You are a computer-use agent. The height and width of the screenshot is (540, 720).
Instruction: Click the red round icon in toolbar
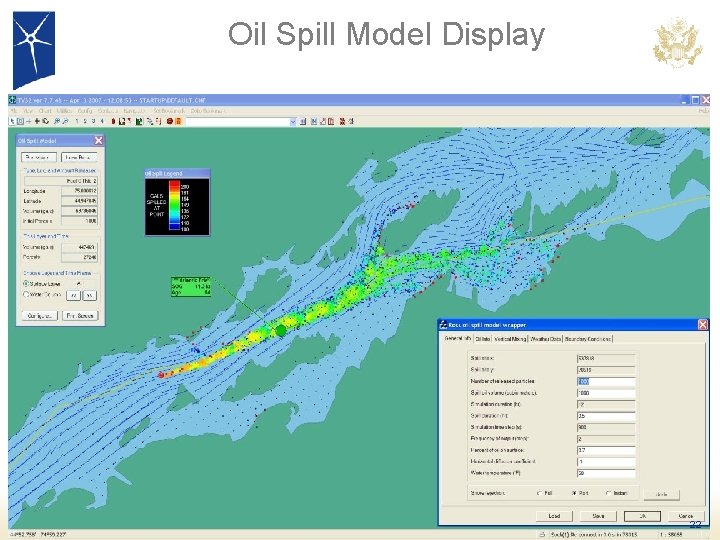(x=169, y=121)
